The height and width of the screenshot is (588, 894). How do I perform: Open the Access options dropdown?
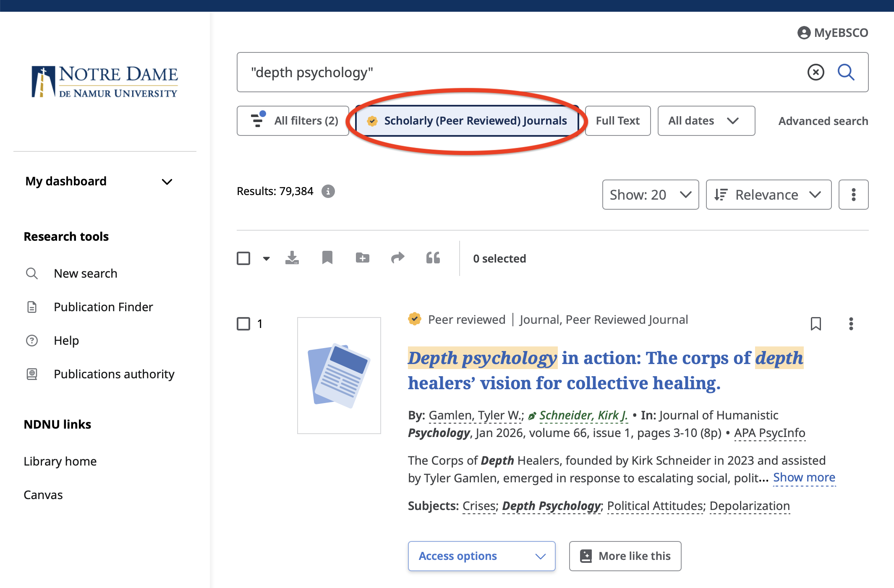tap(482, 556)
